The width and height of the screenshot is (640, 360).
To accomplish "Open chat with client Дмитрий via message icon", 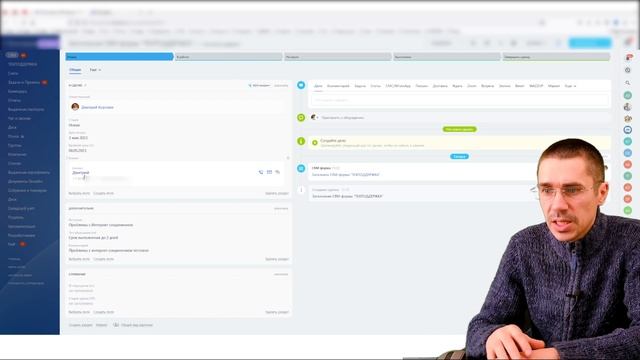I will pyautogui.click(x=278, y=172).
